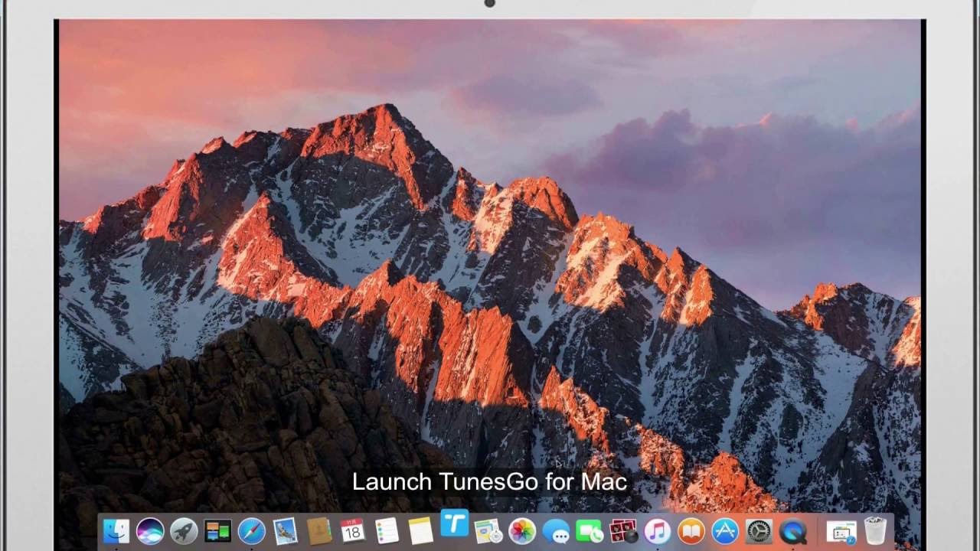Open Mission Control in the dock

217,530
